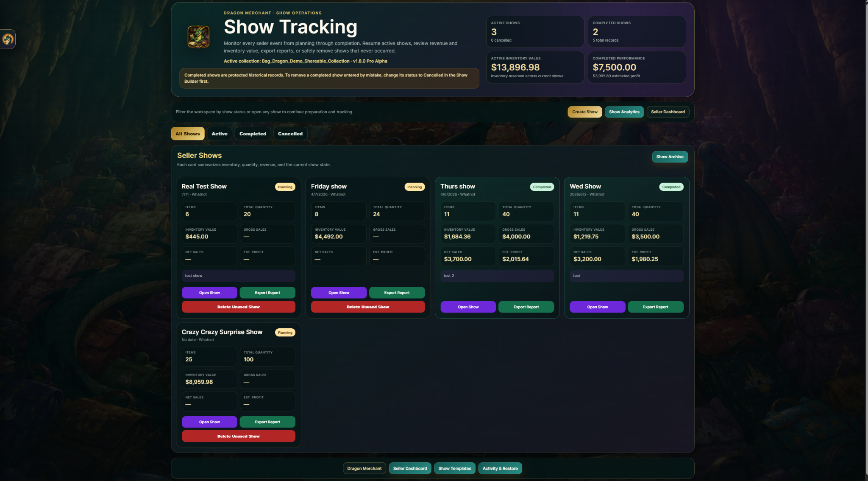Select the Active filter tab
This screenshot has height=481, width=868.
click(220, 134)
